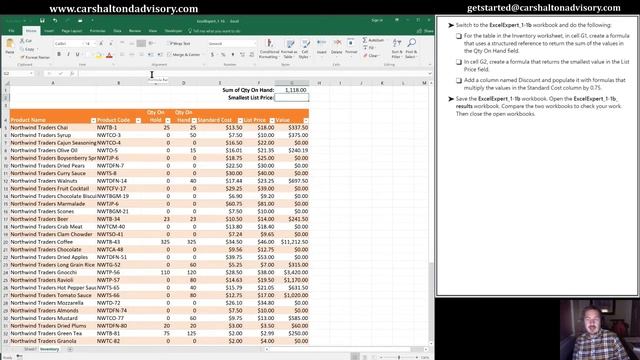Click Sign in at the title bar
Screen dimensions: 640x360
point(377,20)
